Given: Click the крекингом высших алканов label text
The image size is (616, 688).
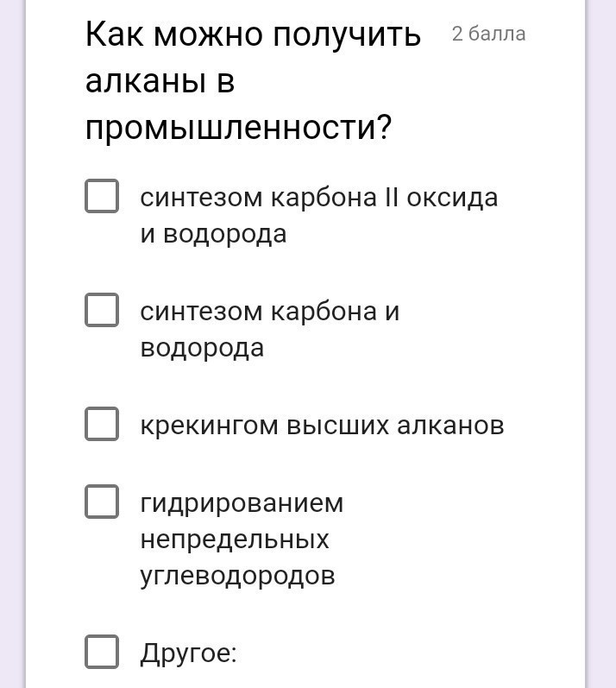Looking at the screenshot, I should pos(322,426).
